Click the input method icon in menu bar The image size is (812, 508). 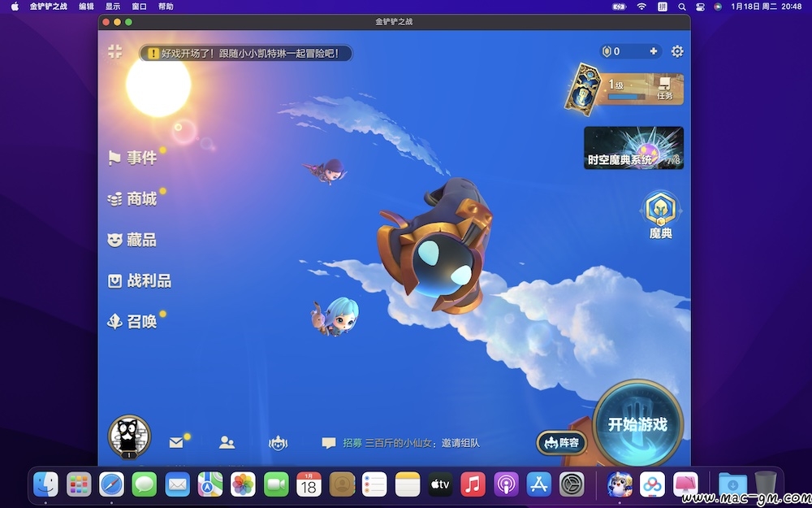click(663, 7)
